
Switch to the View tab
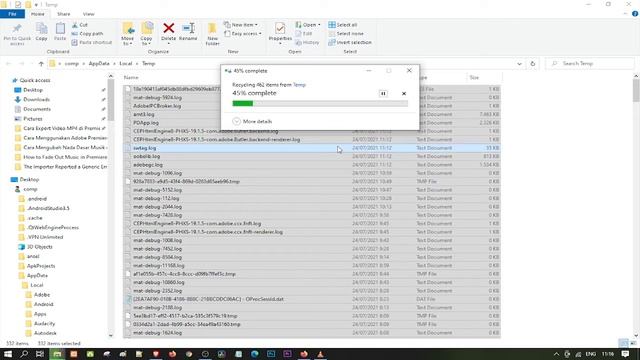(x=88, y=14)
